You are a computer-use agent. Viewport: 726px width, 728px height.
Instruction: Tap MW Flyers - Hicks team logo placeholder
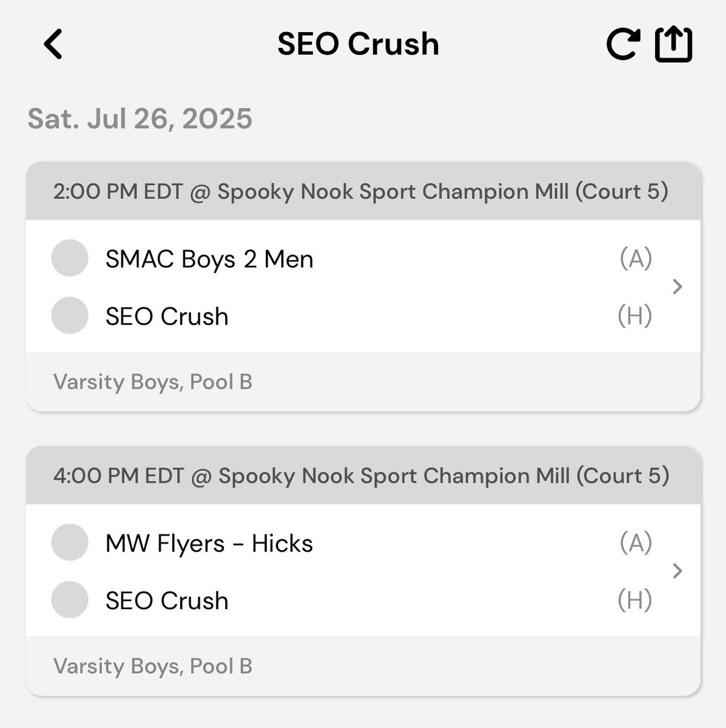pyautogui.click(x=70, y=542)
